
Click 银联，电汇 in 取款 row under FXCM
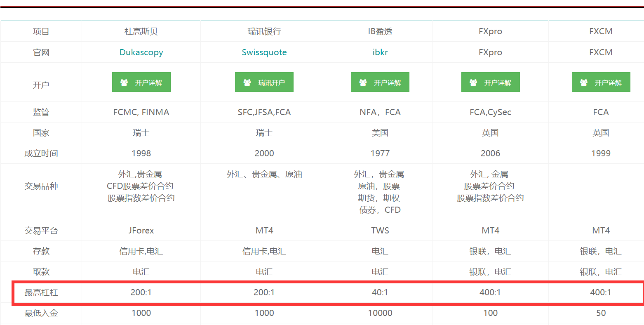coord(601,272)
